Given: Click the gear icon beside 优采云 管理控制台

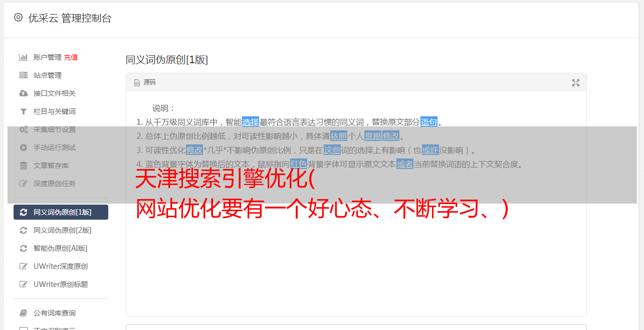Looking at the screenshot, I should (x=19, y=18).
